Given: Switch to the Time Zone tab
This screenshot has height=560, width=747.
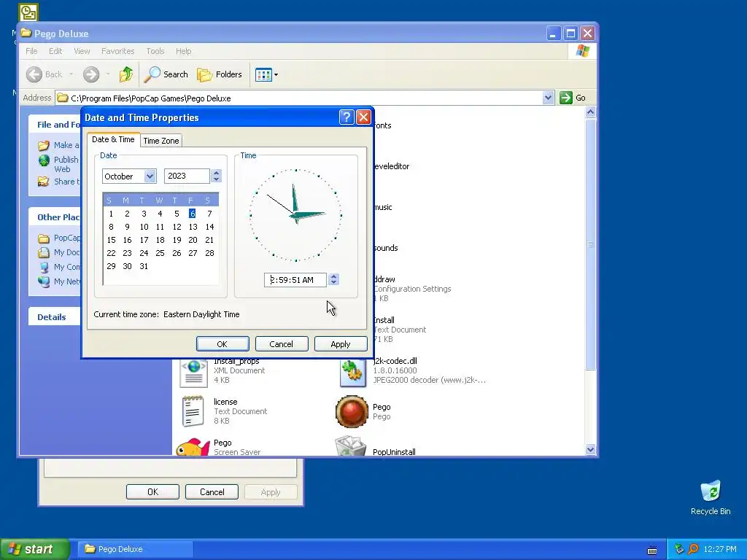Looking at the screenshot, I should pos(161,141).
